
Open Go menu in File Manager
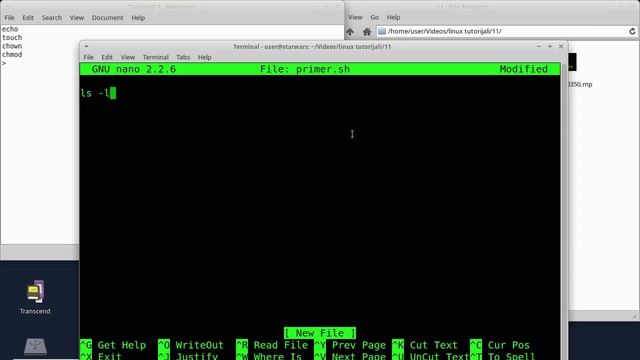pos(374,17)
